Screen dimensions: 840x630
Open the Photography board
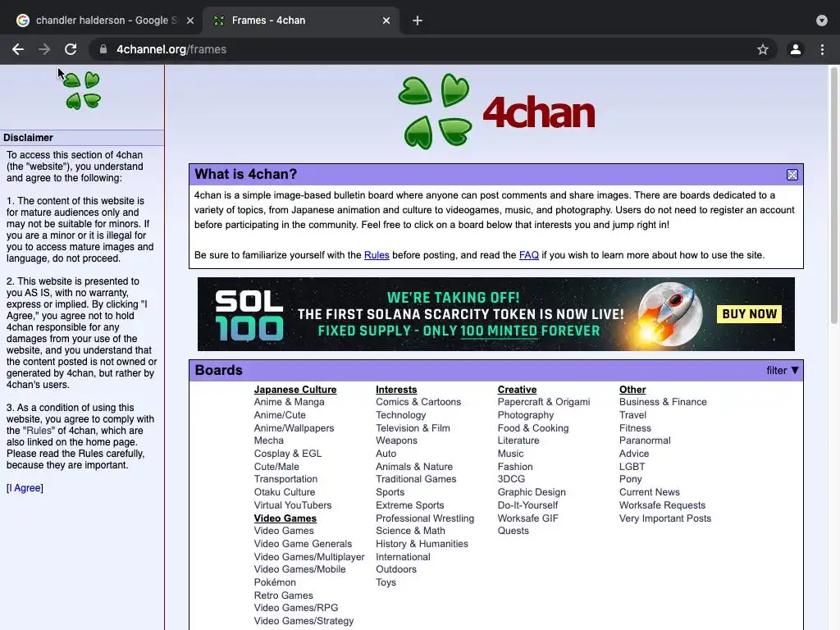tap(526, 414)
